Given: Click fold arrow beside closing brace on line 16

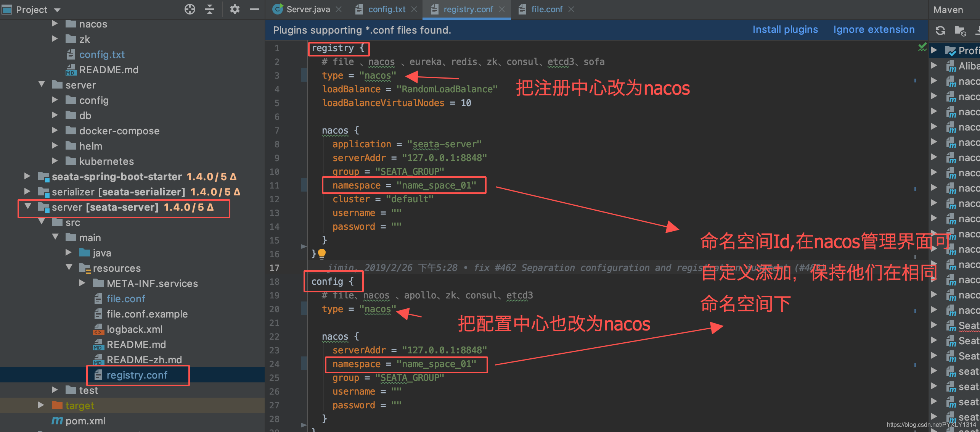Looking at the screenshot, I should tap(304, 247).
